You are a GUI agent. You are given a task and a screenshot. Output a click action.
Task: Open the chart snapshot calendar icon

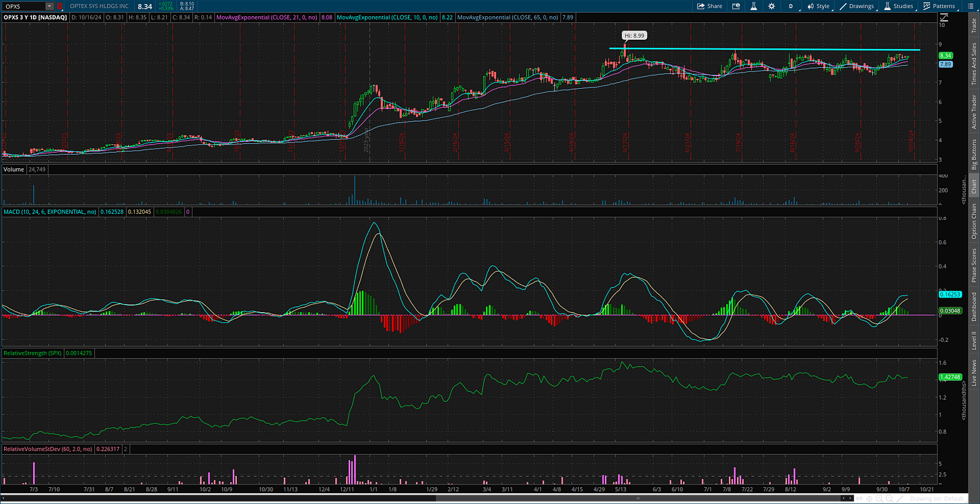click(736, 6)
